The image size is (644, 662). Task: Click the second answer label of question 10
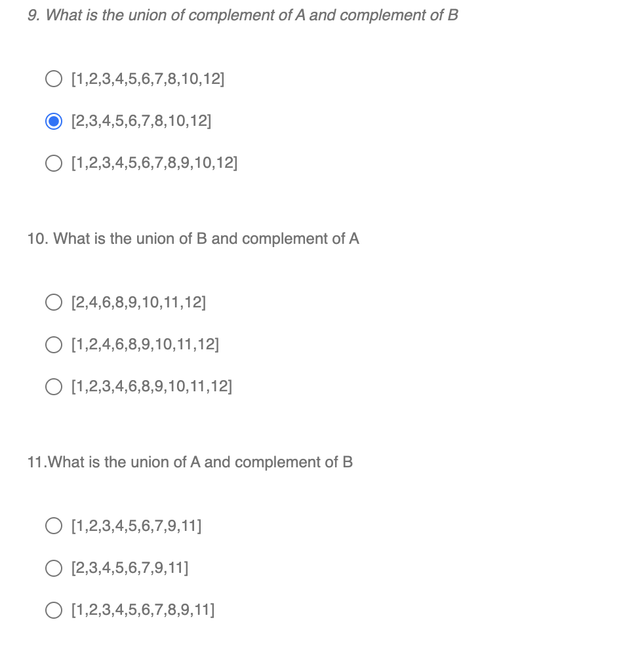click(144, 344)
